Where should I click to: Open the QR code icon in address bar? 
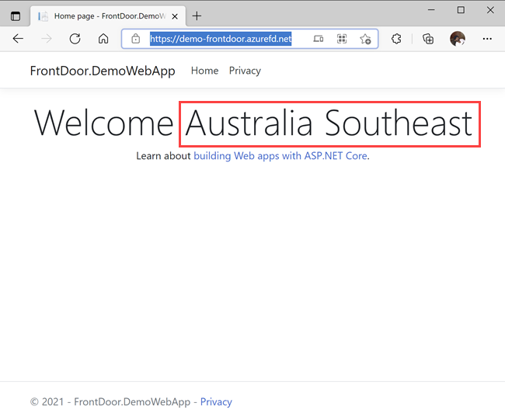pyautogui.click(x=342, y=39)
